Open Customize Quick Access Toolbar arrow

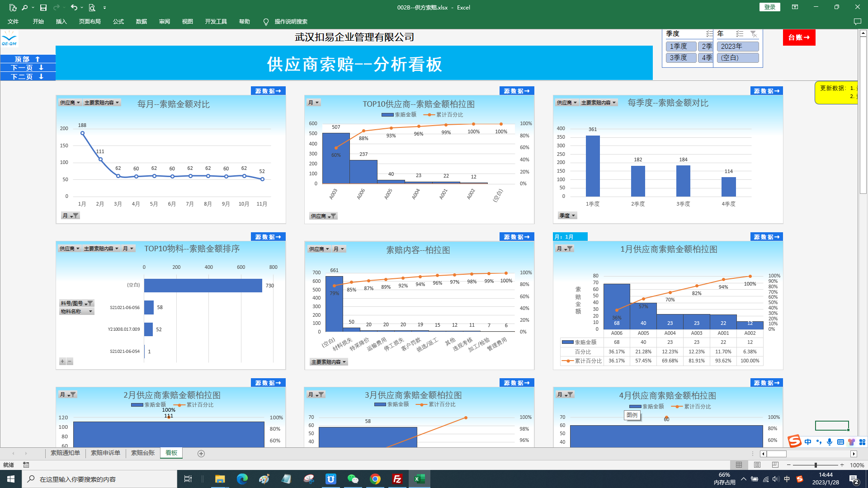tap(104, 8)
